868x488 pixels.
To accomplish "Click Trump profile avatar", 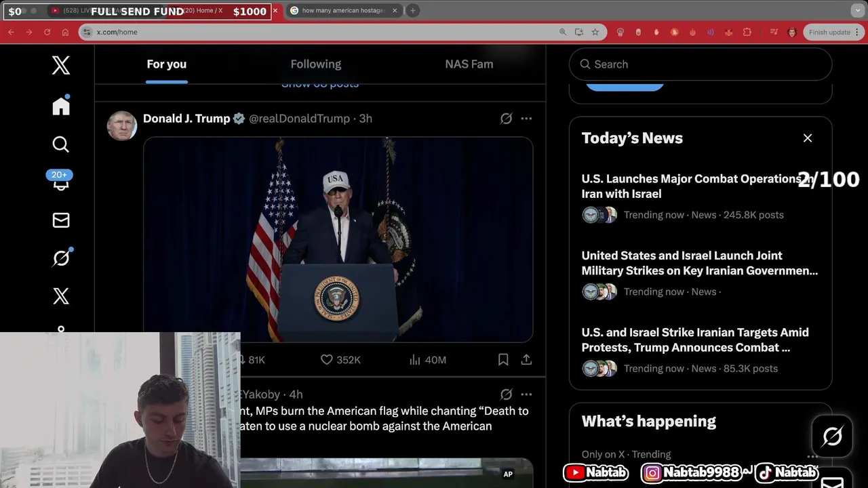I will click(x=122, y=125).
